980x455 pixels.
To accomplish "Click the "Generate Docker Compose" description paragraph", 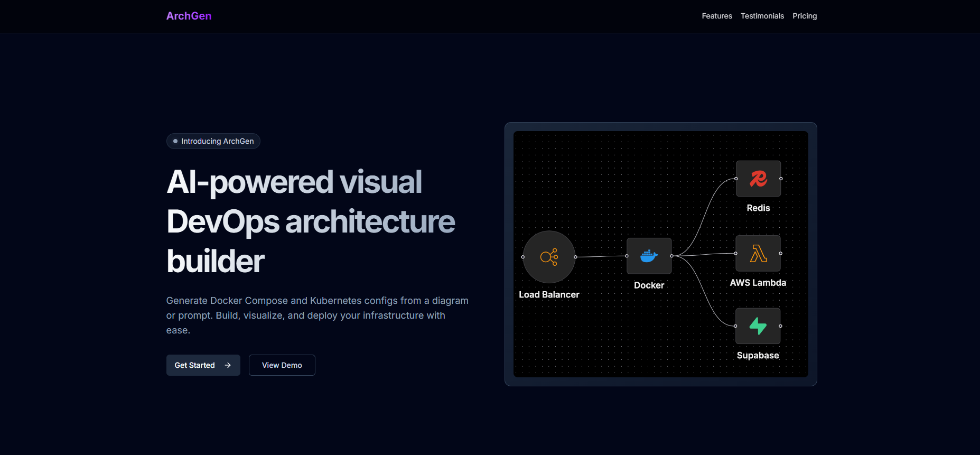I will pyautogui.click(x=318, y=315).
